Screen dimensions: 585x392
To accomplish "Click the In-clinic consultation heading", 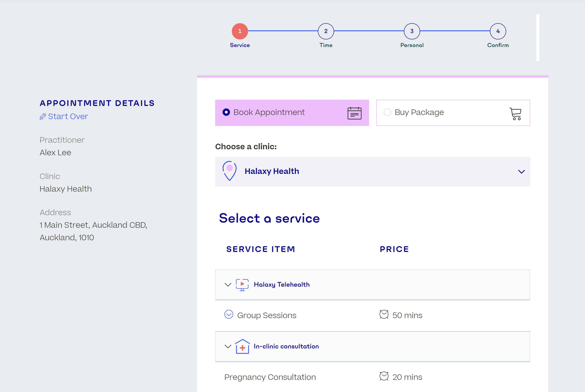I will pyautogui.click(x=286, y=346).
